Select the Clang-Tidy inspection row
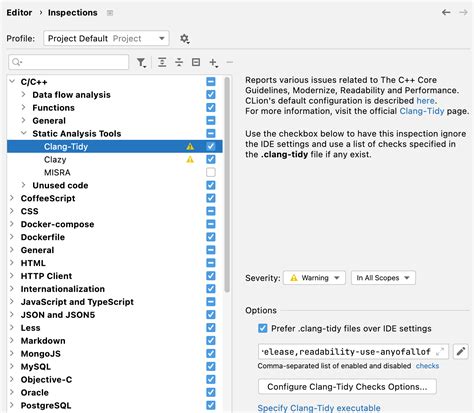 pos(115,146)
